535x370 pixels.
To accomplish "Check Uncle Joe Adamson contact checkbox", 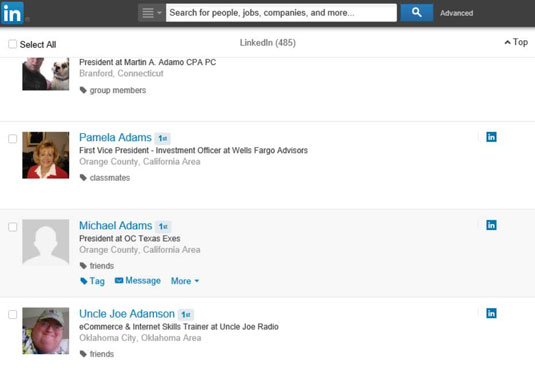I will pyautogui.click(x=12, y=314).
